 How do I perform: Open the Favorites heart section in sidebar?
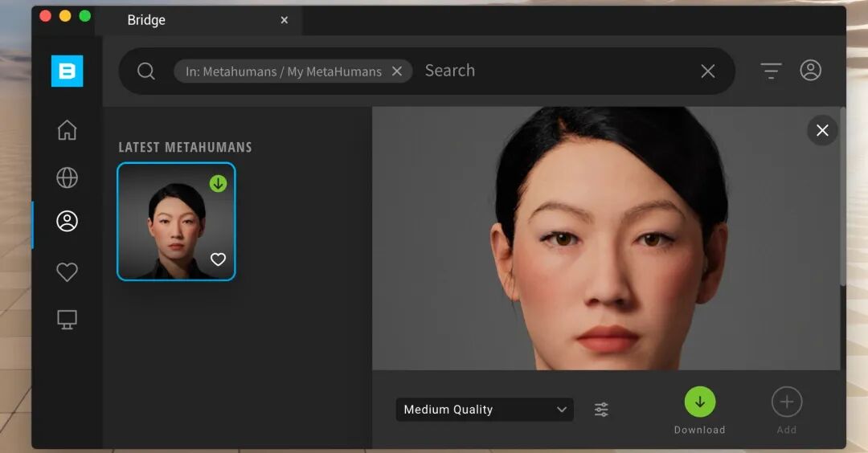pos(67,272)
